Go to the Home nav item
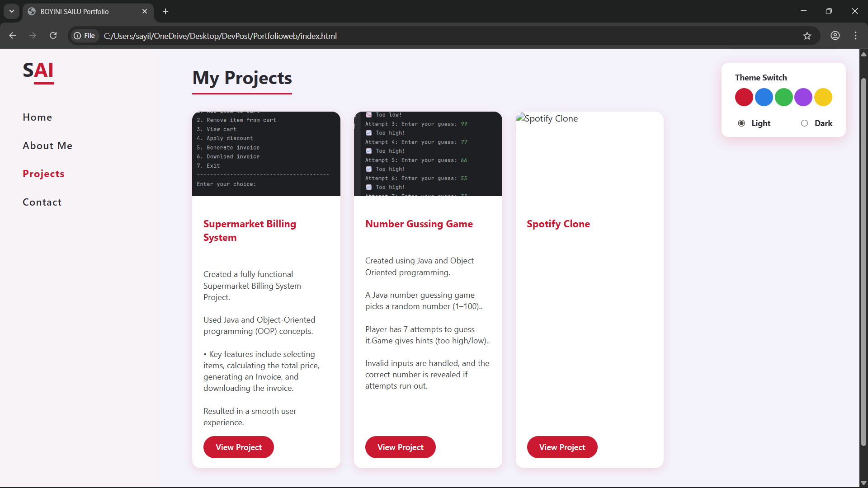This screenshot has height=488, width=868. (x=38, y=117)
